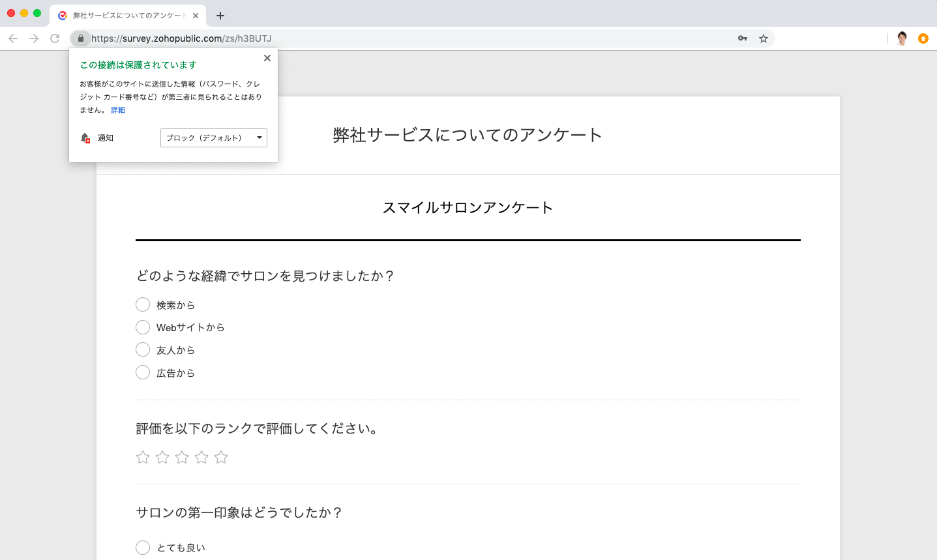Click the green fullscreen window button
The image size is (937, 560).
point(37,13)
